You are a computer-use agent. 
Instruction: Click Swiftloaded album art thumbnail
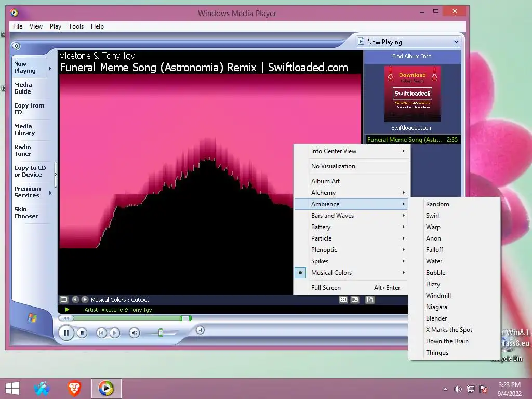[412, 94]
